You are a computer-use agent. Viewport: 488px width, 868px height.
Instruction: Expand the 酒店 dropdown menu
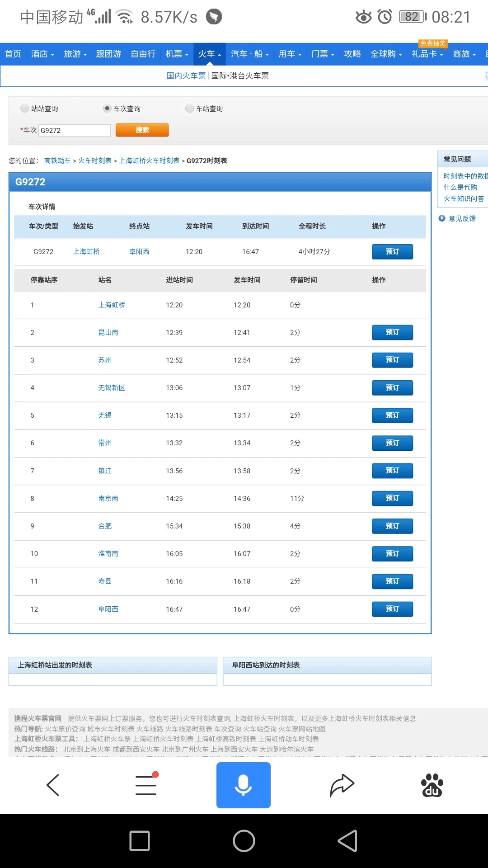pos(42,54)
